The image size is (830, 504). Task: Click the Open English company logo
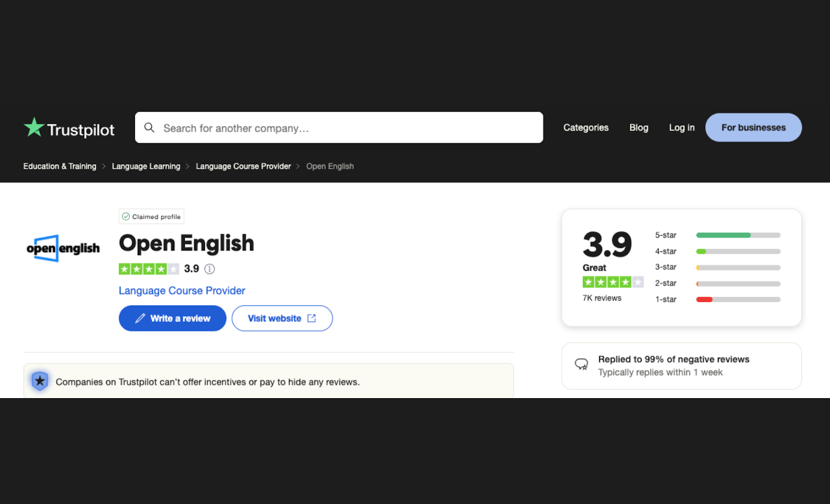point(63,248)
